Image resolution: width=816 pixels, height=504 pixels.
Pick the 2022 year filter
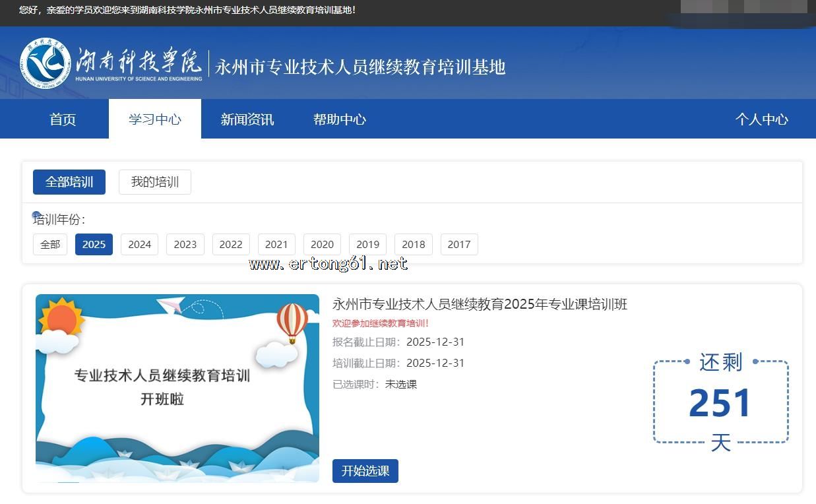[x=231, y=244]
